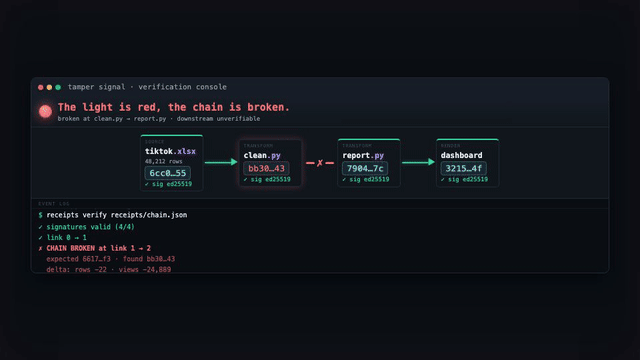This screenshot has width=640, height=360.
Task: Click the command 'receipts verify receipts/chain.json'
Action: (x=117, y=215)
